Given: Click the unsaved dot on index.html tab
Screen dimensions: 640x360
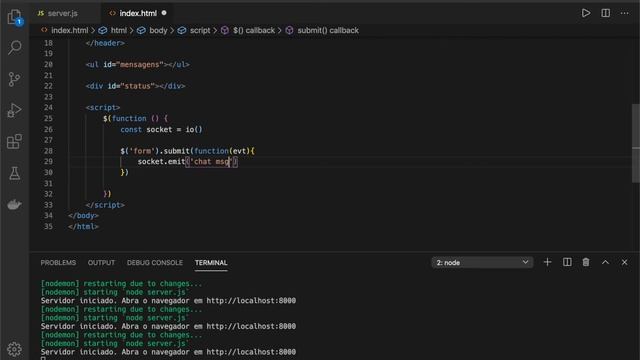Looking at the screenshot, I should click(164, 13).
